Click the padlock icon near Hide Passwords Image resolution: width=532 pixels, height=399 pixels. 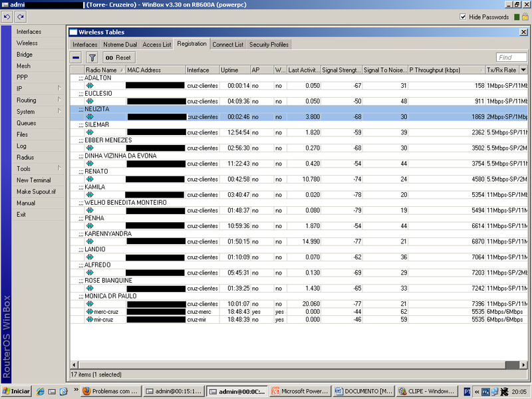coord(525,17)
